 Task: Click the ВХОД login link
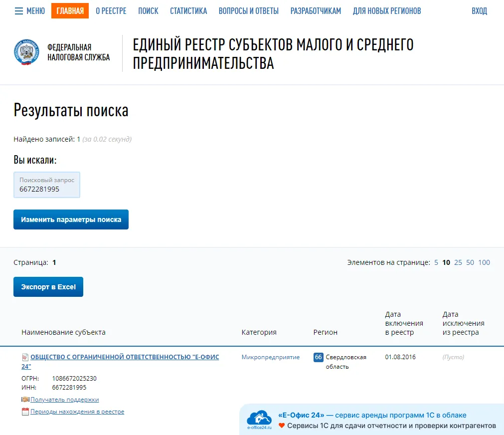479,11
